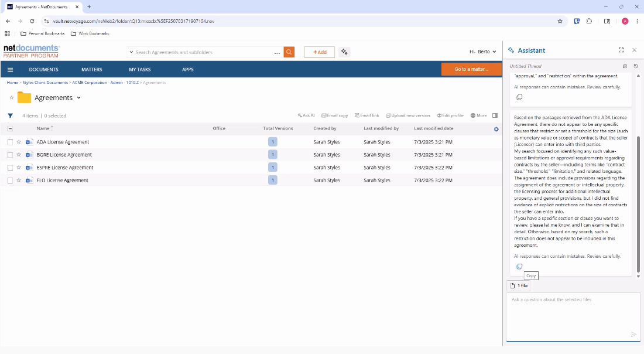644x354 pixels.
Task: Focus the Search Agreements and subfolders field
Action: point(203,52)
